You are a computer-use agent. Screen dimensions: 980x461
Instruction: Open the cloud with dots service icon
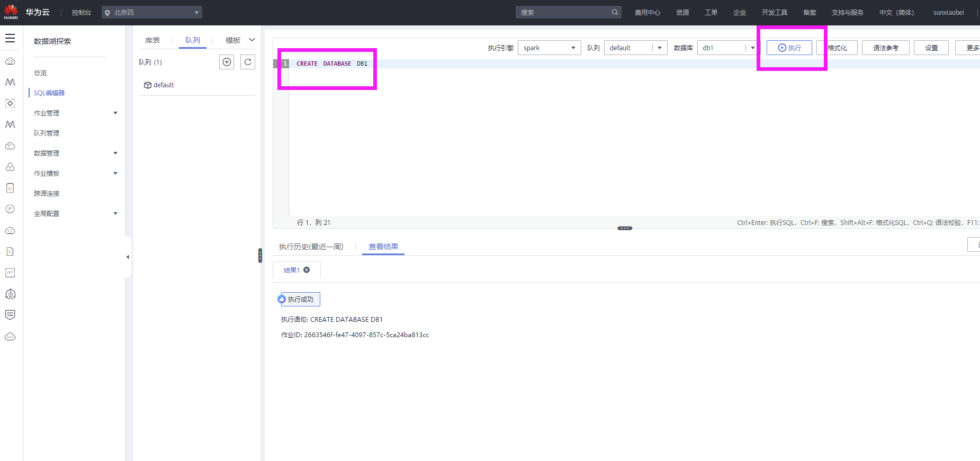(10, 337)
